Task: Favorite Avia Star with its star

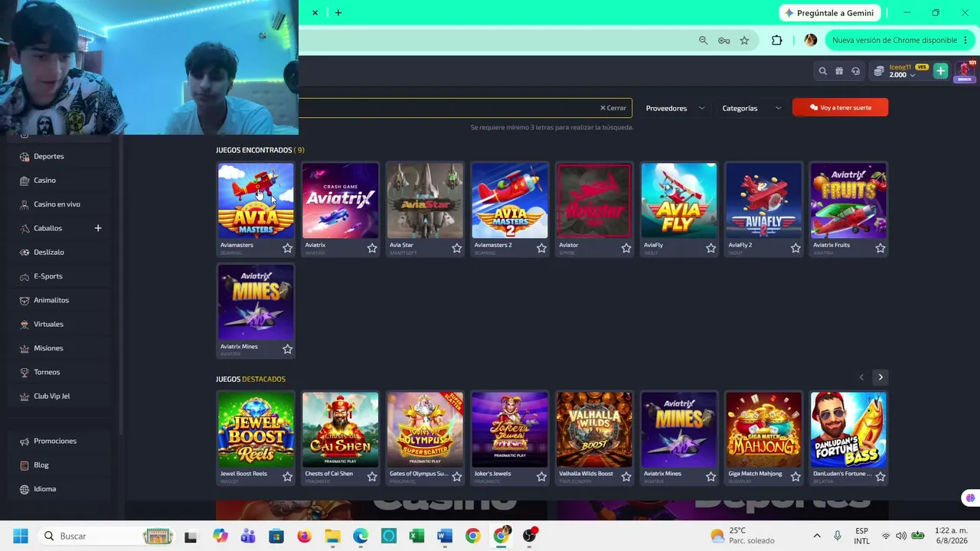Action: 457,248
